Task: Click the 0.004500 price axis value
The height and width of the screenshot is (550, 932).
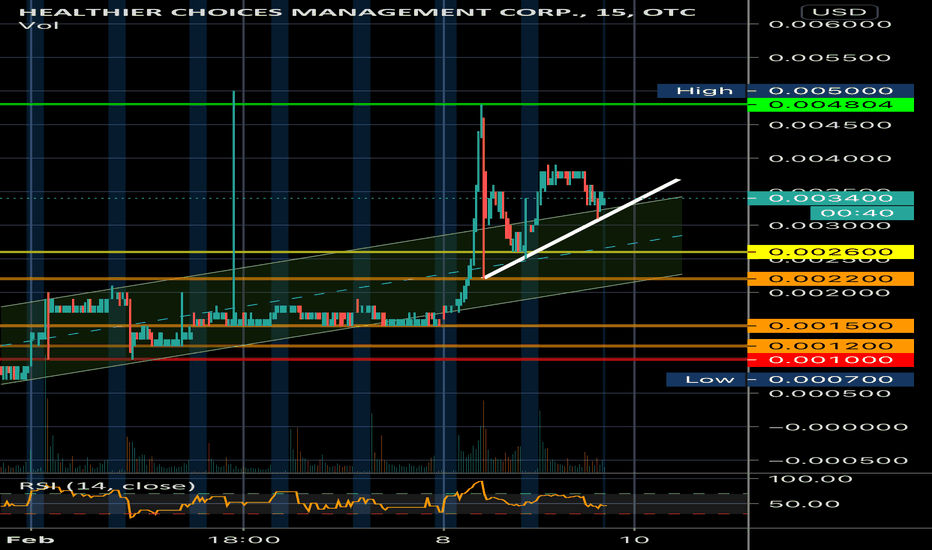Action: coord(830,125)
